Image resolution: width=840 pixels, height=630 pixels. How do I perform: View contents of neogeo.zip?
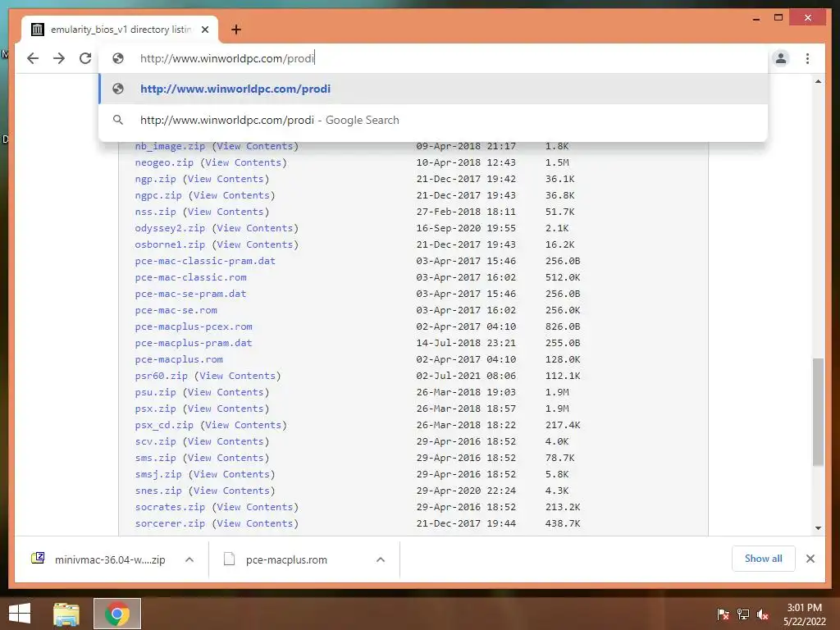pyautogui.click(x=243, y=162)
